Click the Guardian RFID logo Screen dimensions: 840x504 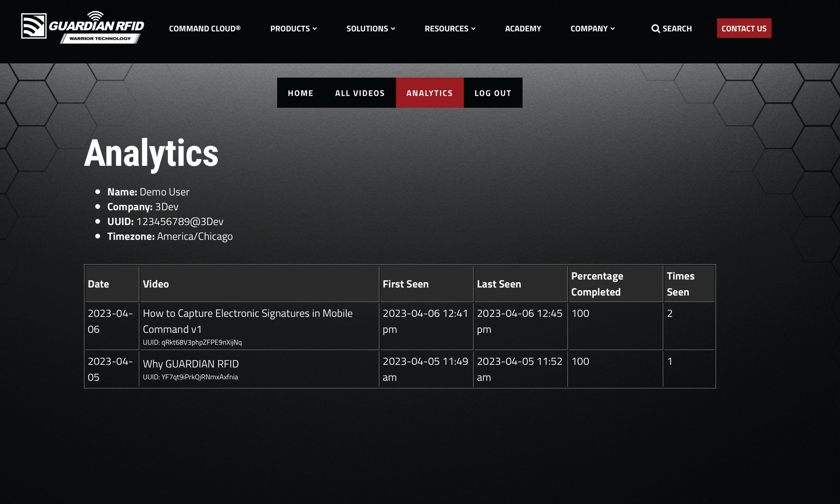83,27
